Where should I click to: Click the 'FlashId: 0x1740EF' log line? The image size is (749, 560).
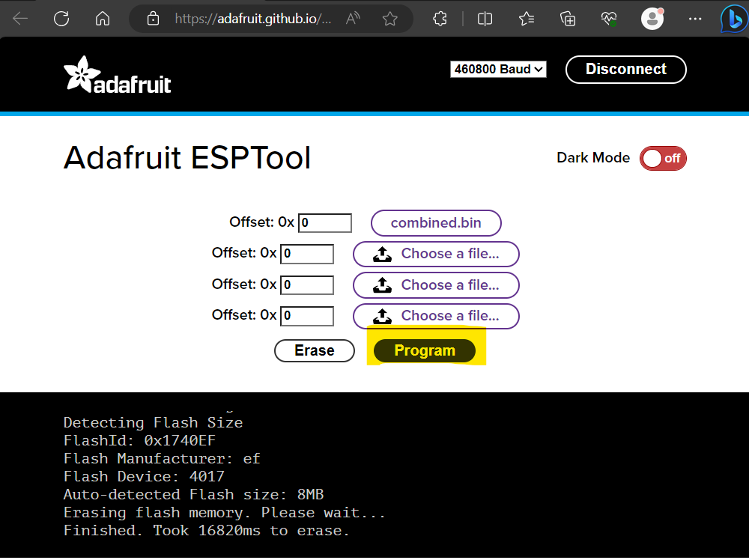139,440
